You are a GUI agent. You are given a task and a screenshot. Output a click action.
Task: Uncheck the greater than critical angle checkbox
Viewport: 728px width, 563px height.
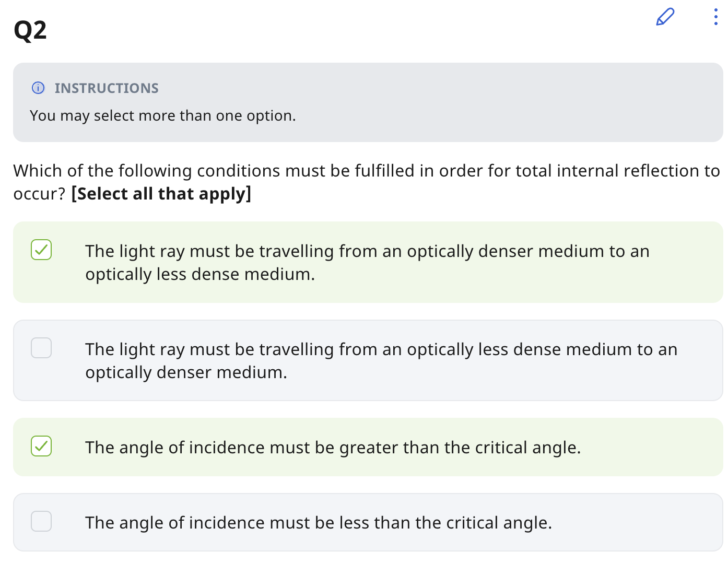pos(41,446)
